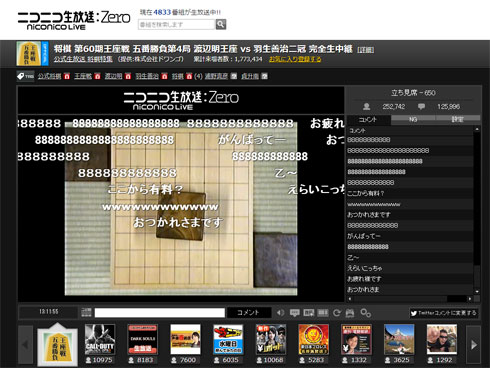Mute audio with the speaker icon
The height and width of the screenshot is (368, 490).
pos(280,313)
